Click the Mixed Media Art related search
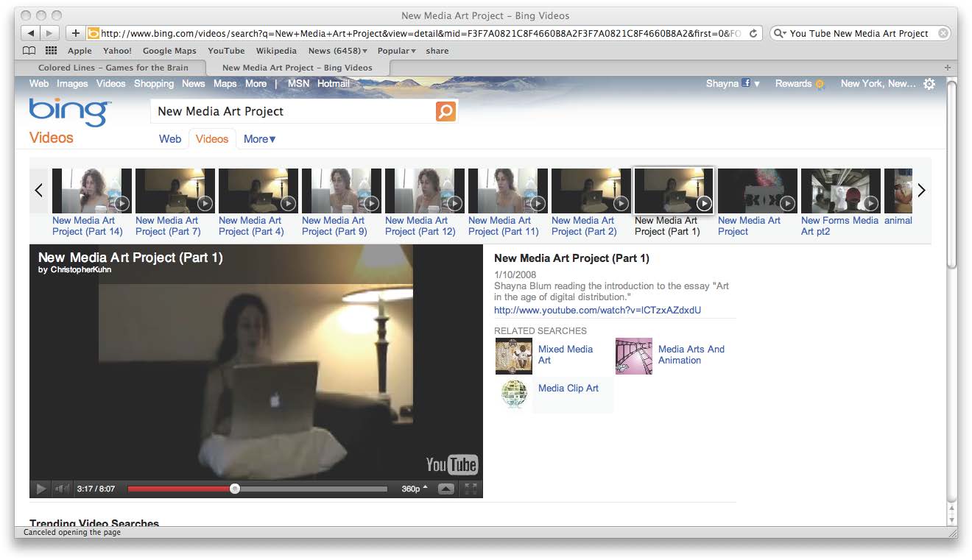Image resolution: width=972 pixels, height=560 pixels. pyautogui.click(x=566, y=355)
